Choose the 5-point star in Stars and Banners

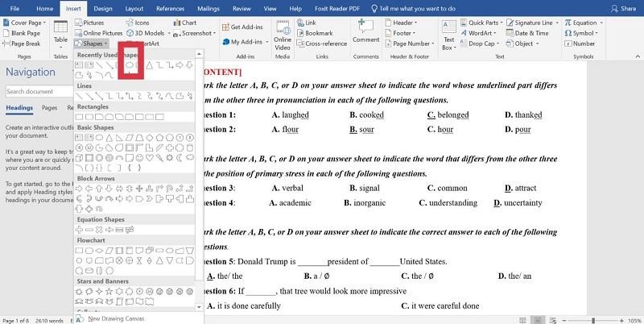tap(109, 291)
